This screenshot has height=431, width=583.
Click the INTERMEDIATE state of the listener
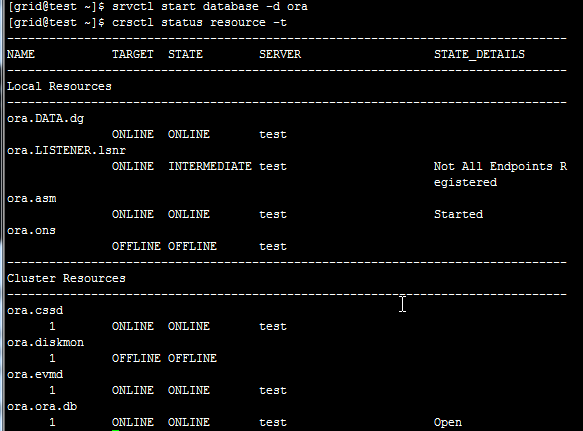point(210,166)
